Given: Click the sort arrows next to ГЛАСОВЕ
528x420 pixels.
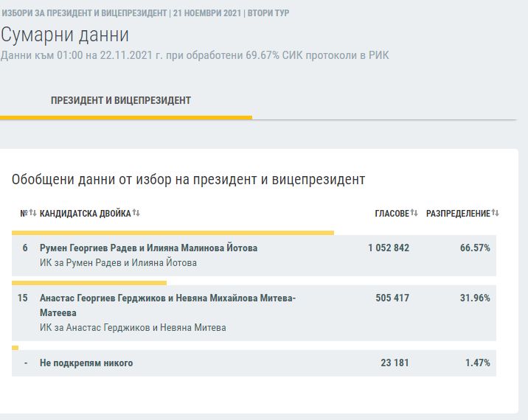Looking at the screenshot, I should 414,214.
